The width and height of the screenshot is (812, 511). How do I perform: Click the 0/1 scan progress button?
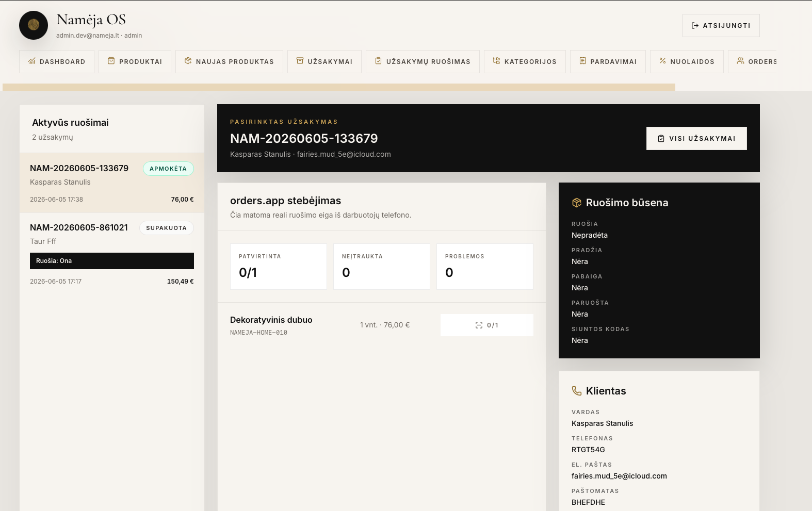[x=487, y=325]
